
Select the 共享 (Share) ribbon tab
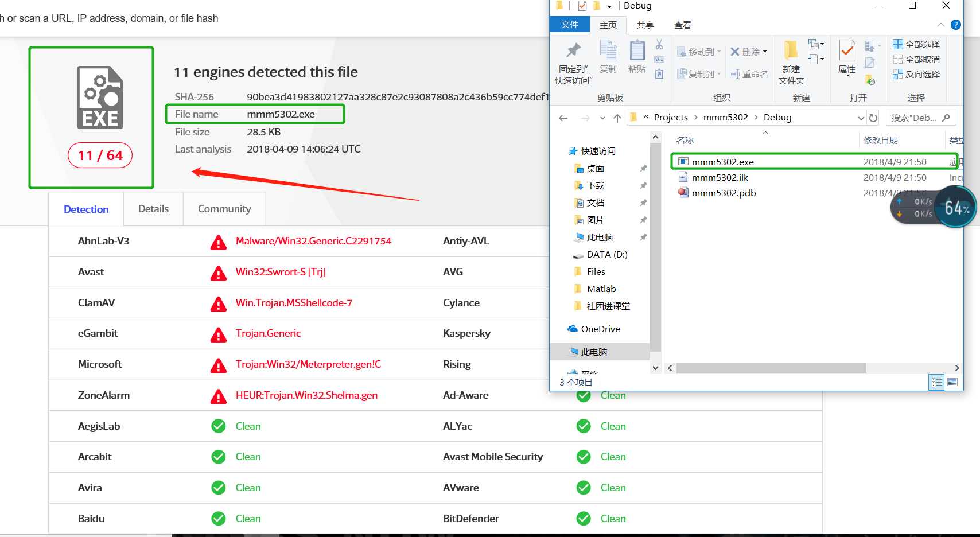coord(645,25)
